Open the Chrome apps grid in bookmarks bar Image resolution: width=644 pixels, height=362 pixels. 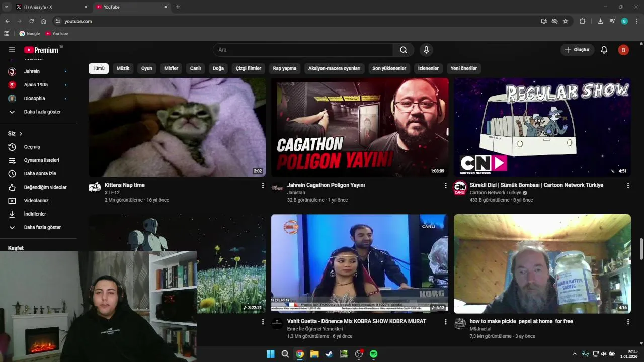click(x=7, y=33)
